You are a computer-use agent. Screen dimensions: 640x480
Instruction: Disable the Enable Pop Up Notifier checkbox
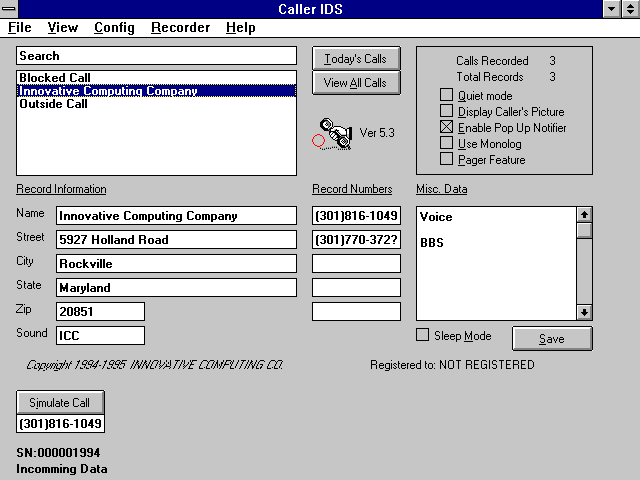pyautogui.click(x=446, y=128)
